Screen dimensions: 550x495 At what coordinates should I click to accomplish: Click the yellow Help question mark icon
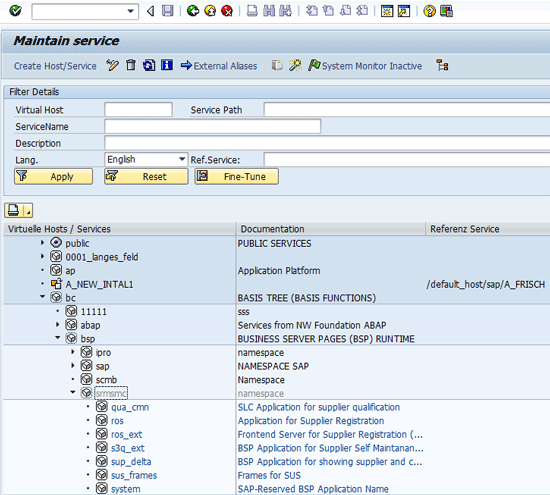tap(429, 11)
